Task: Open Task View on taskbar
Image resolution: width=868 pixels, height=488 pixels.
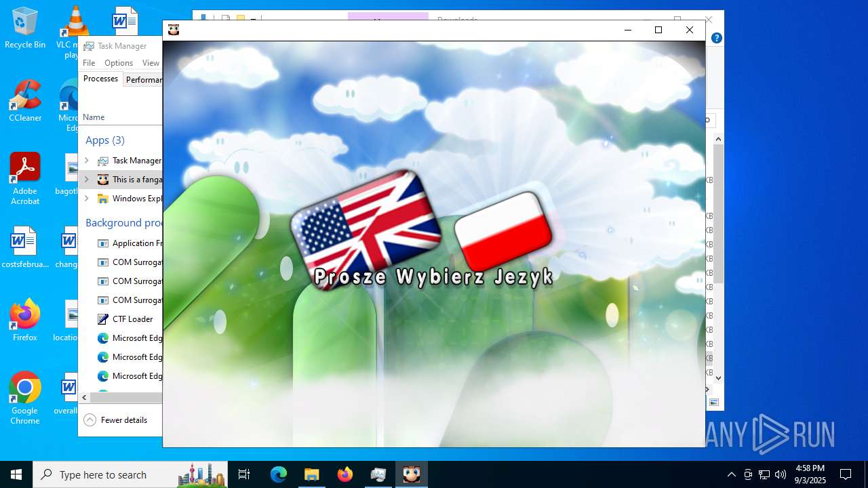Action: [244, 474]
